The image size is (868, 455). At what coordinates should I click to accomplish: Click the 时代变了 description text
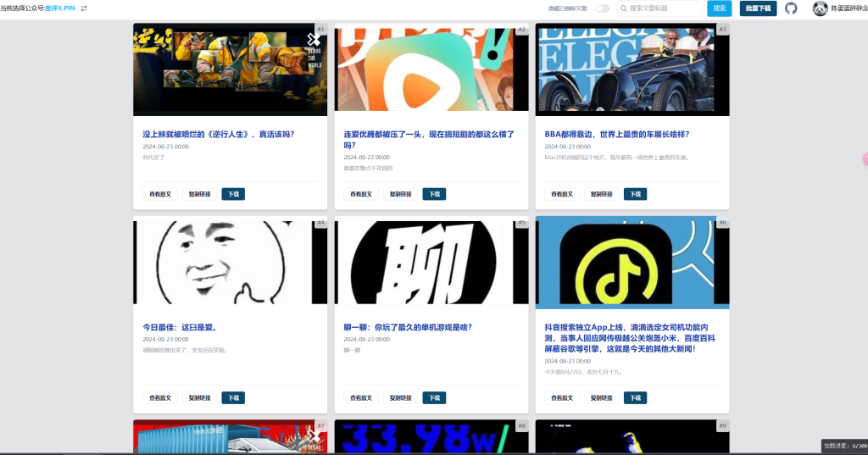[154, 158]
